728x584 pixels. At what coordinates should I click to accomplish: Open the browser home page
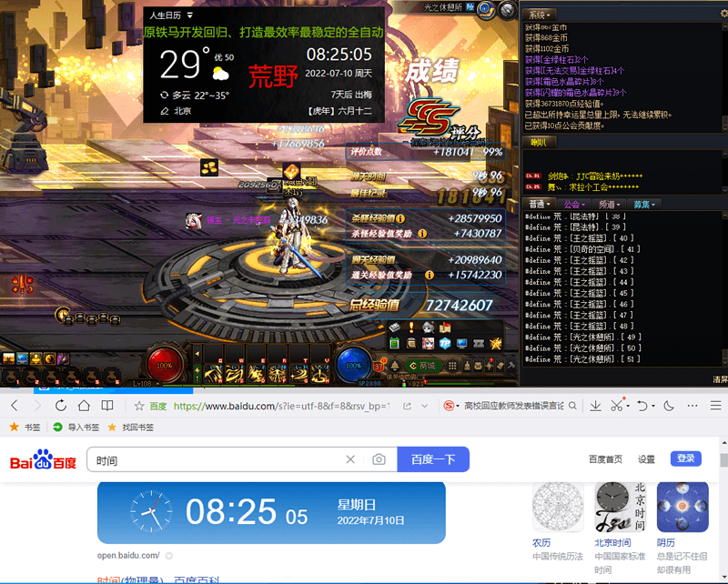tap(84, 406)
